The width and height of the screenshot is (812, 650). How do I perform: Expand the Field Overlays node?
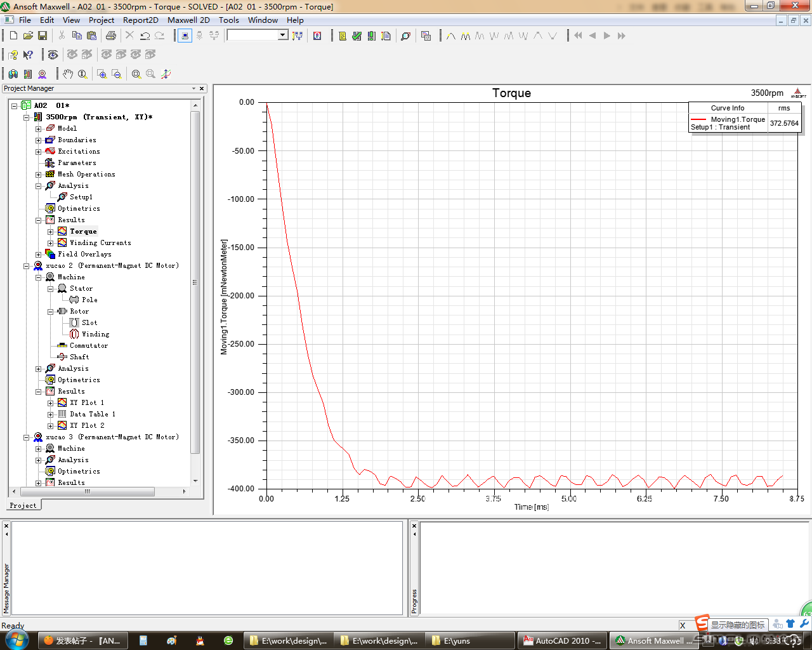[x=38, y=255]
